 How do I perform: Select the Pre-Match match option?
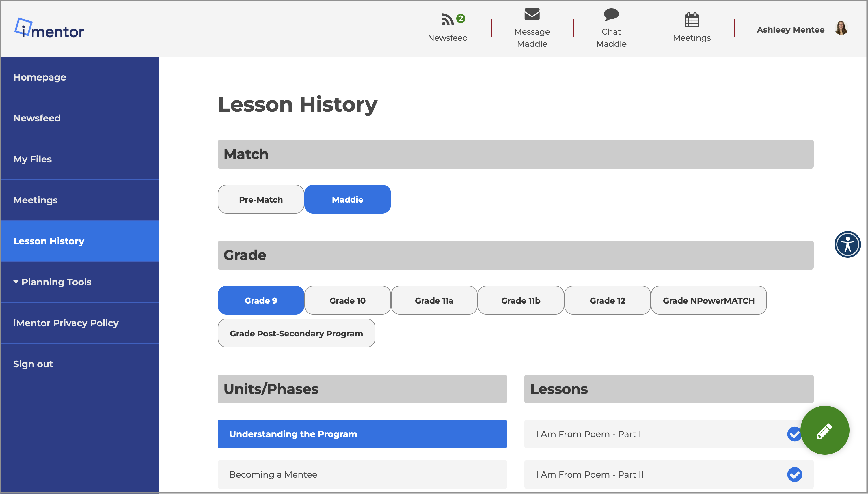[261, 199]
